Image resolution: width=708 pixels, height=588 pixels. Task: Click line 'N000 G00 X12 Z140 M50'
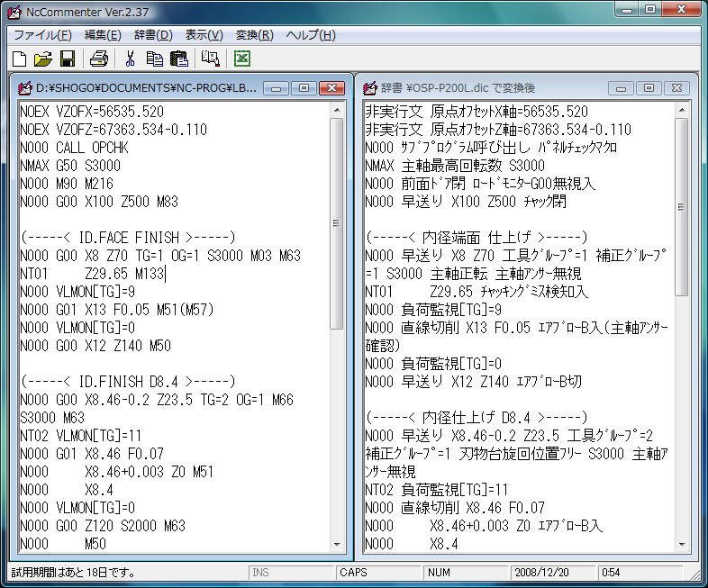95,346
